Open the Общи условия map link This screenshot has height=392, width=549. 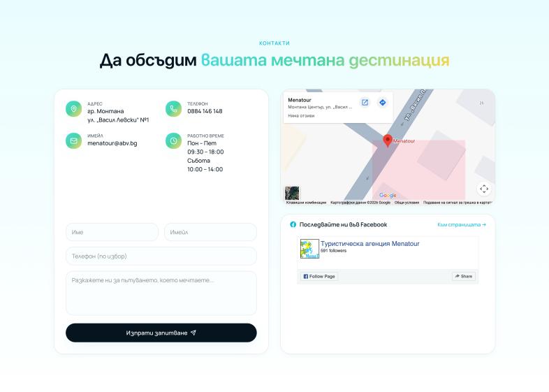point(407,203)
